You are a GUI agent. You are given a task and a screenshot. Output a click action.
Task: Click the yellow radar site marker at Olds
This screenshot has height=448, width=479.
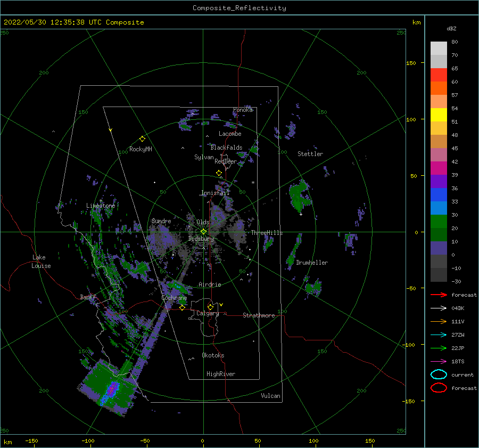point(203,232)
